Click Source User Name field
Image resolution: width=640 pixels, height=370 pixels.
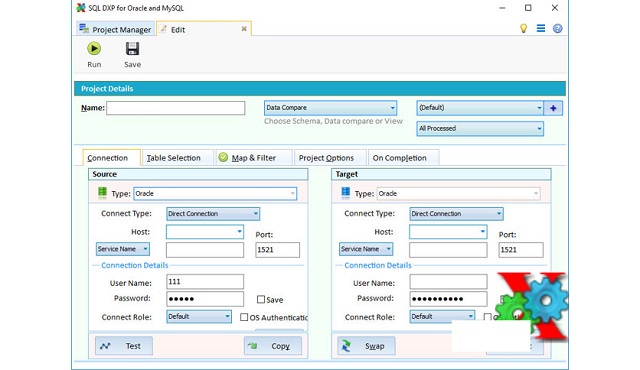coord(205,282)
